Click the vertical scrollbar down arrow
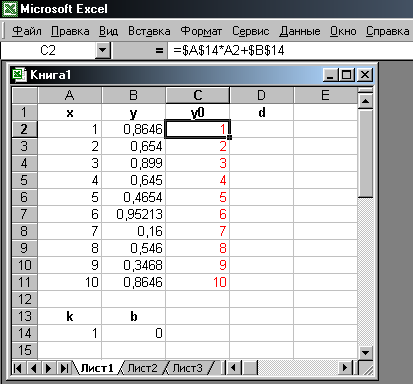Image resolution: width=413 pixels, height=384 pixels. pyautogui.click(x=365, y=352)
